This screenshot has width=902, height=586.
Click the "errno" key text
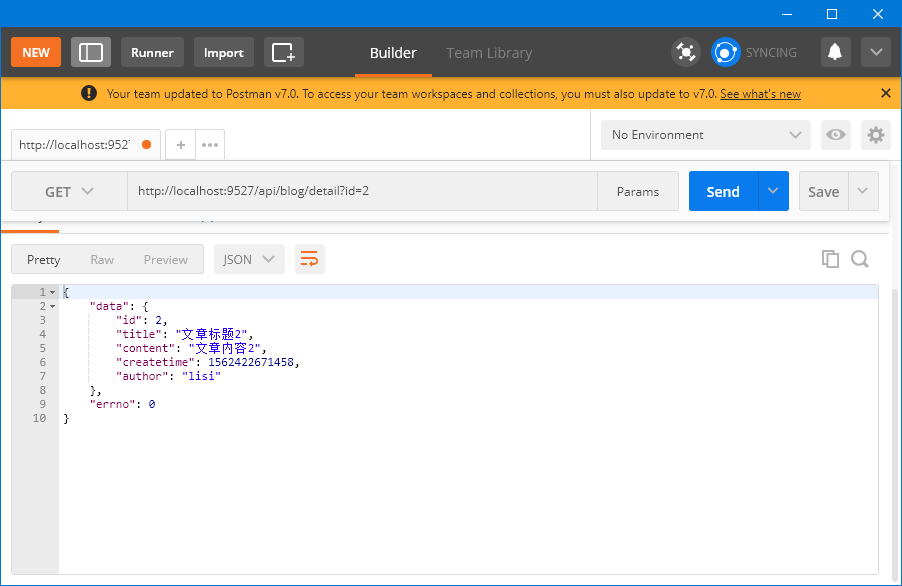(112, 404)
